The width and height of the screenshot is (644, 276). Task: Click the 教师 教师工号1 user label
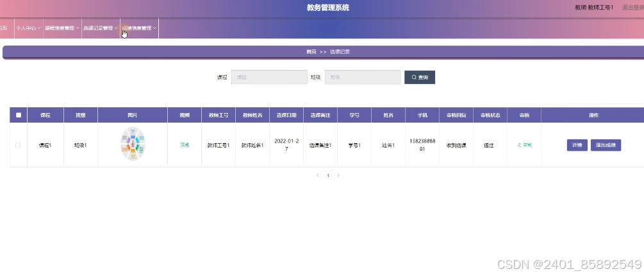click(594, 8)
